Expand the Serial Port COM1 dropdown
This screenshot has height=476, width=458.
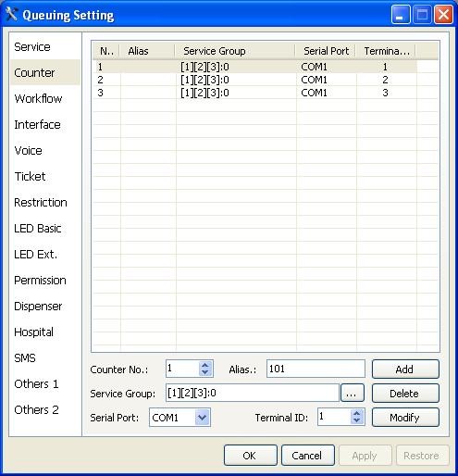click(203, 418)
